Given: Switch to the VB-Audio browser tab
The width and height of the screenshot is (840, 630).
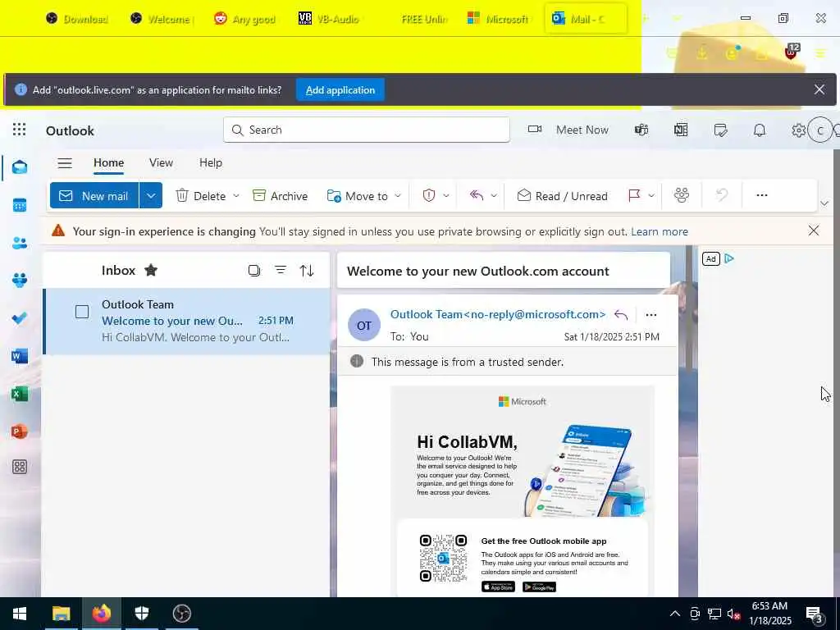Looking at the screenshot, I should click(x=329, y=19).
